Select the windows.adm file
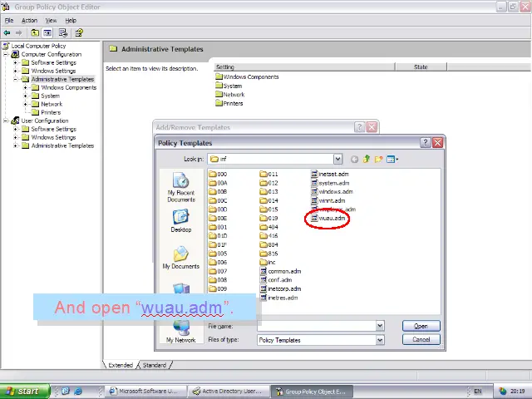This screenshot has width=532, height=399. (332, 192)
